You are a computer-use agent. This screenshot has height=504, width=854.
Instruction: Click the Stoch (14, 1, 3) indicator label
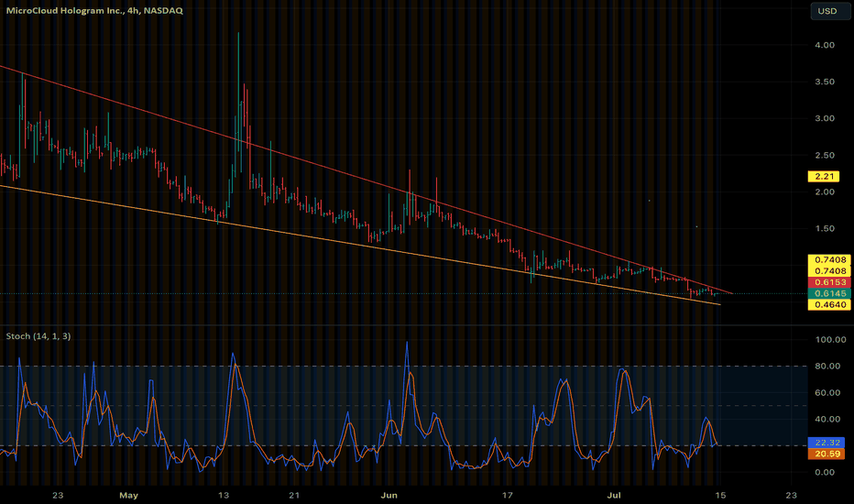pos(38,336)
